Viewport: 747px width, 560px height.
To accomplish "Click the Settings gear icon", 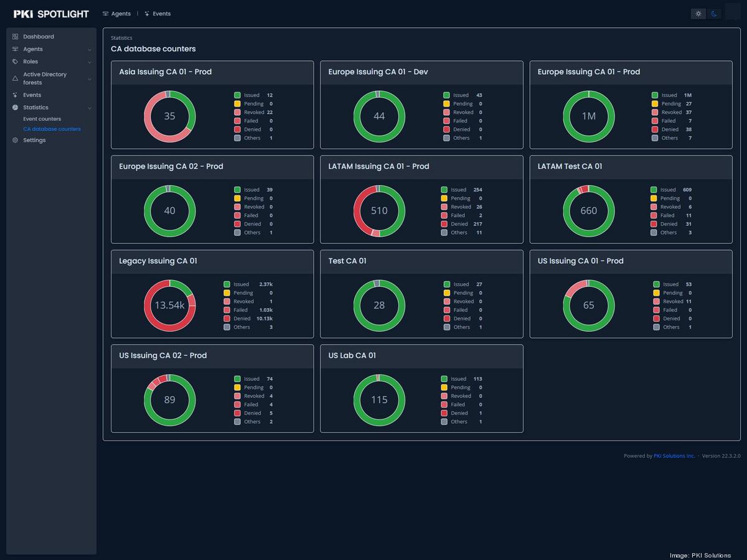I will [16, 140].
